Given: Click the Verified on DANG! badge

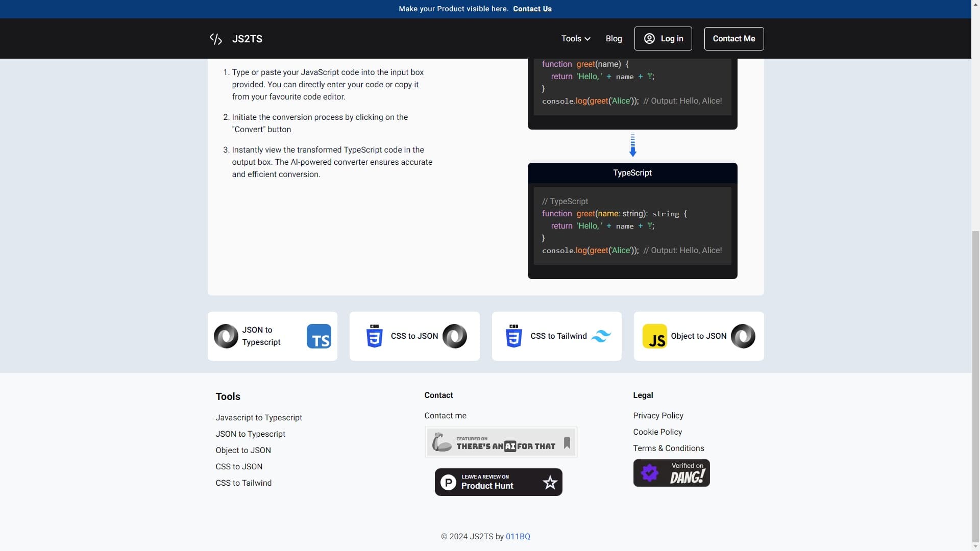Looking at the screenshot, I should (671, 472).
